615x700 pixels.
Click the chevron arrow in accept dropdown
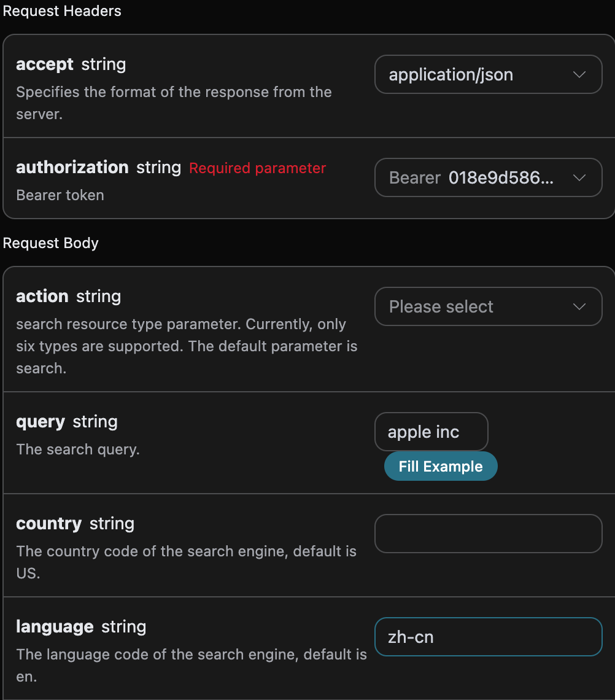point(579,74)
